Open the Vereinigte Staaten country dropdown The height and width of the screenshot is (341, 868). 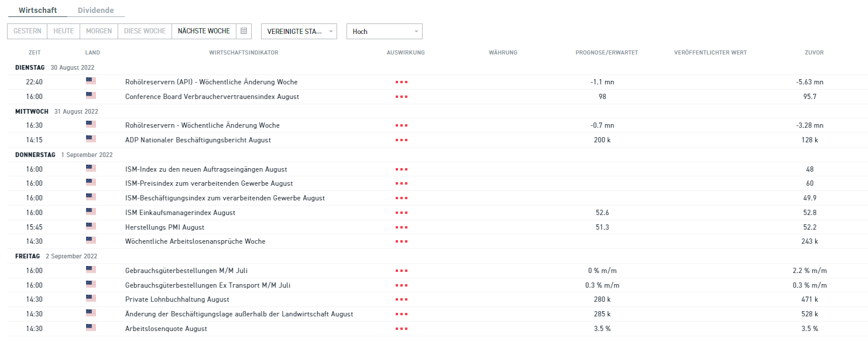pyautogui.click(x=299, y=31)
